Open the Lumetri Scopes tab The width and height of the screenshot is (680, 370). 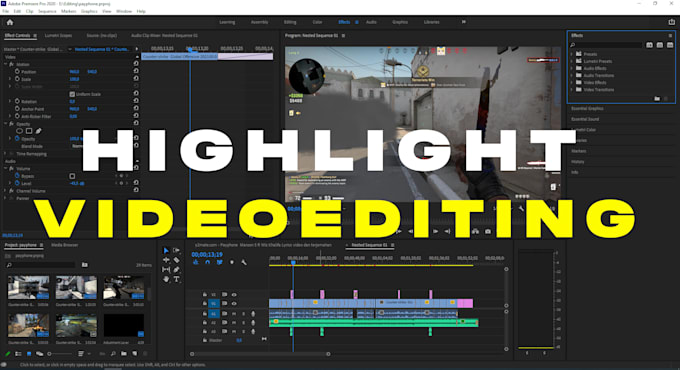58,36
